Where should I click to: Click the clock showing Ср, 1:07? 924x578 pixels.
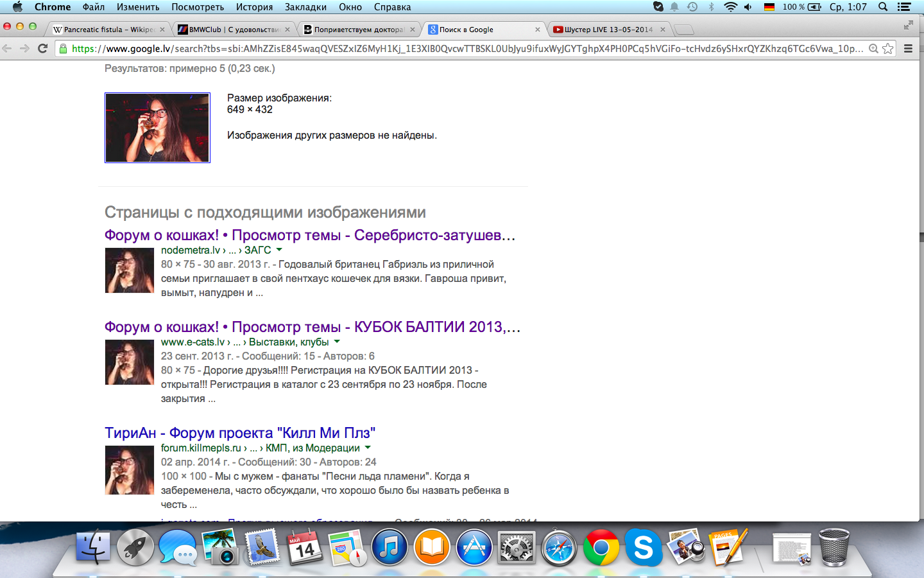tap(848, 7)
